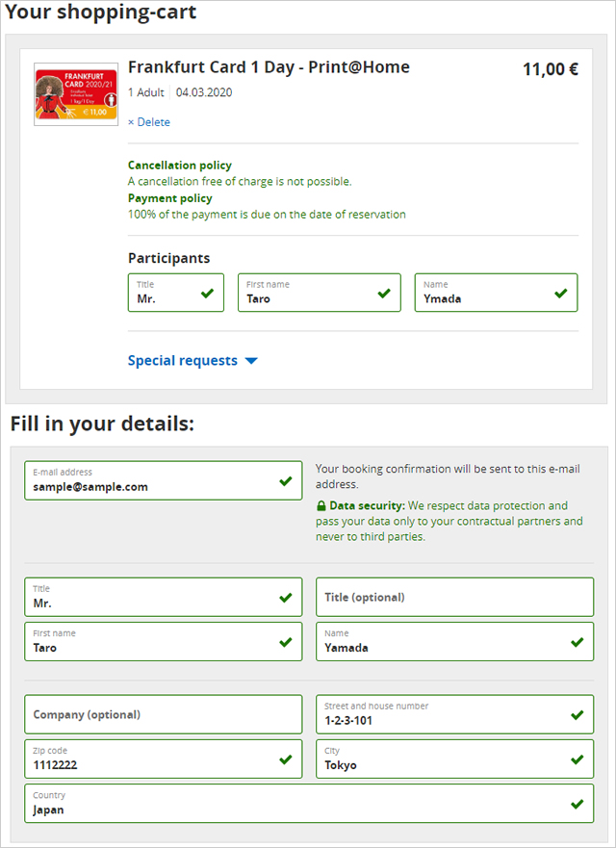Click the green checkmark in the E-mail field

tap(286, 480)
